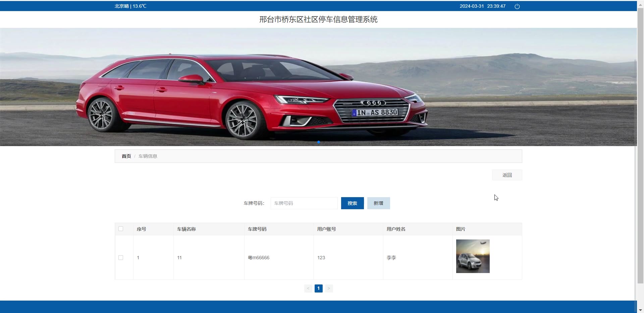
Task: Click 车辆信息 breadcrumb item
Action: click(x=148, y=156)
